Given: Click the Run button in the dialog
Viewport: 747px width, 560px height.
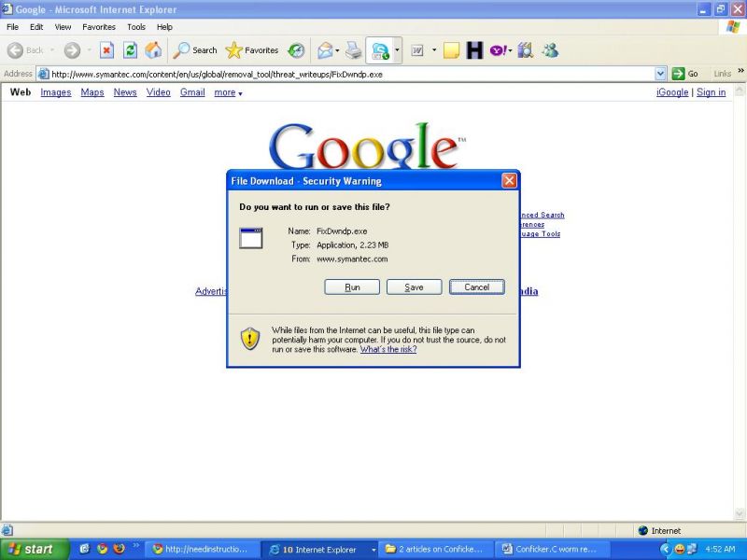Looking at the screenshot, I should coord(352,287).
